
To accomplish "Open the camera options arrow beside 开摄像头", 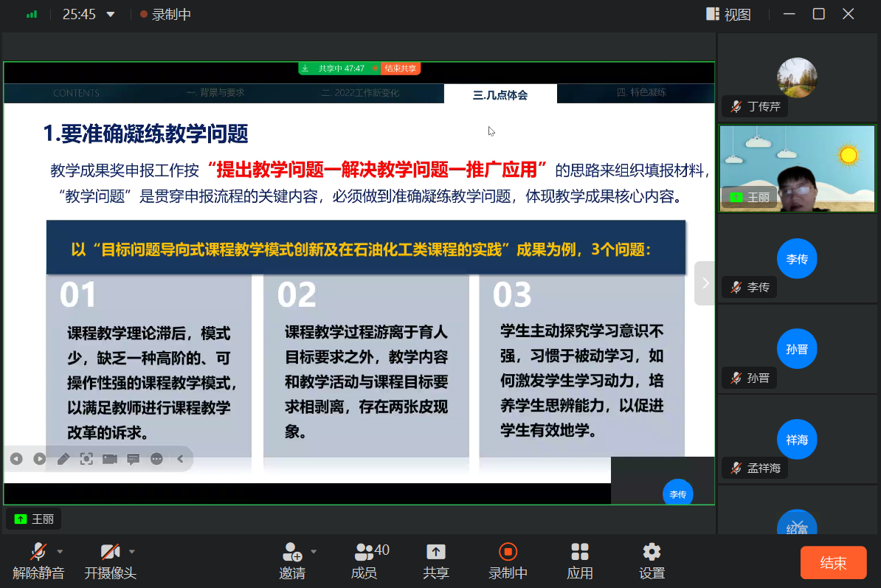I will [x=132, y=551].
